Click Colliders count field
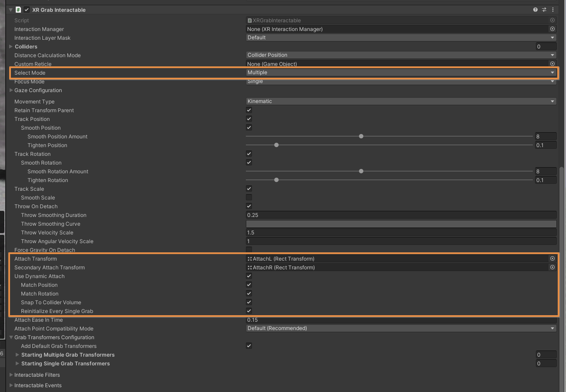 [546, 46]
